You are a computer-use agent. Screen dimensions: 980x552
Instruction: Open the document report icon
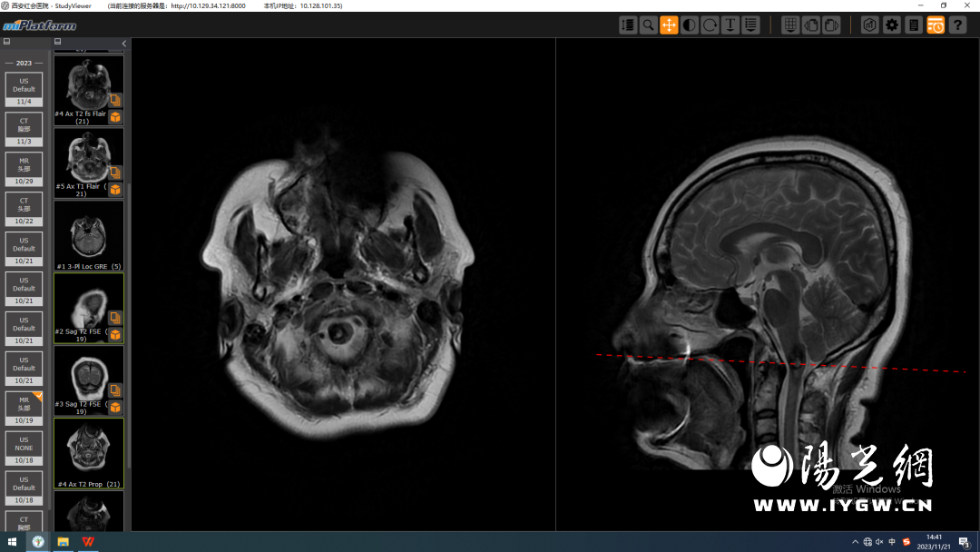(914, 25)
